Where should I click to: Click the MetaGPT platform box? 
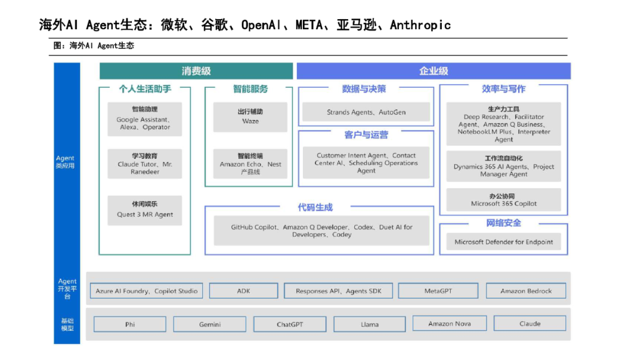coord(438,291)
